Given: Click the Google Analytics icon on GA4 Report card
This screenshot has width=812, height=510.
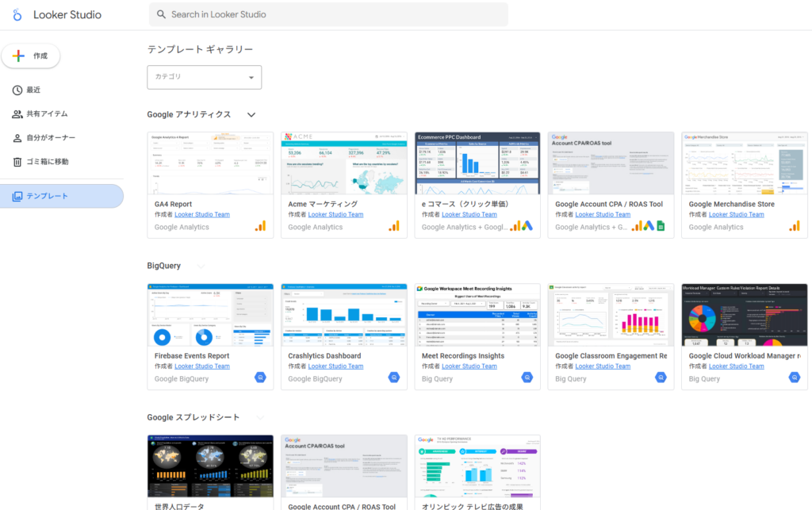Looking at the screenshot, I should tap(260, 226).
